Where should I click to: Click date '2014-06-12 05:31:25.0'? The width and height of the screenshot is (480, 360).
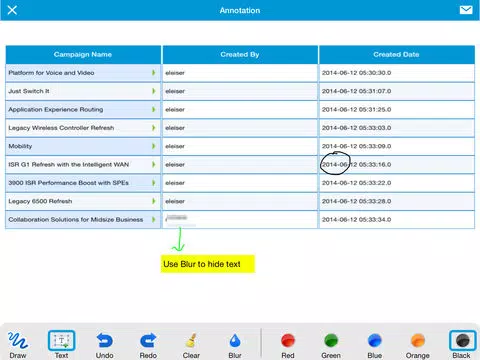pyautogui.click(x=356, y=109)
